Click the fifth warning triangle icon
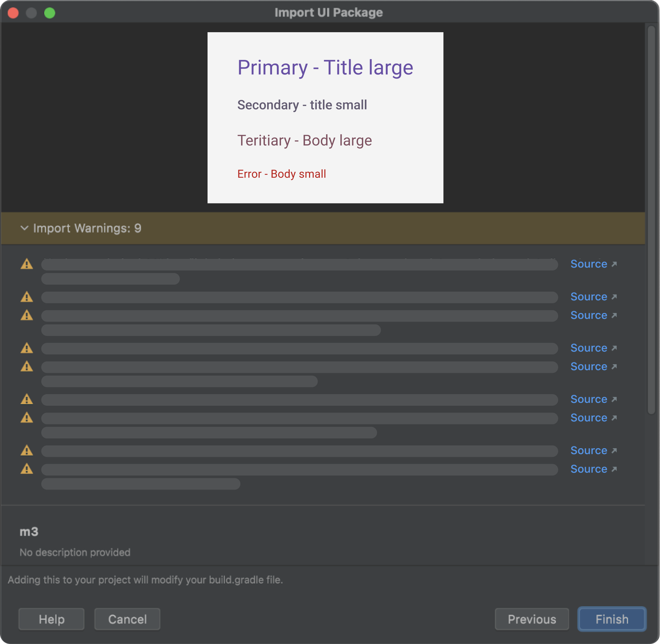This screenshot has height=644, width=660. click(x=28, y=366)
